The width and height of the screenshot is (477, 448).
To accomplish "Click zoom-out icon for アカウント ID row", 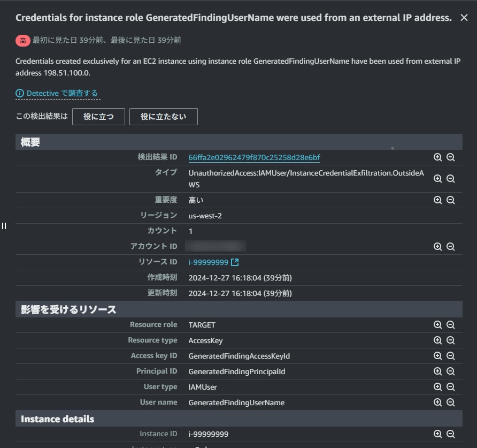I will (450, 247).
